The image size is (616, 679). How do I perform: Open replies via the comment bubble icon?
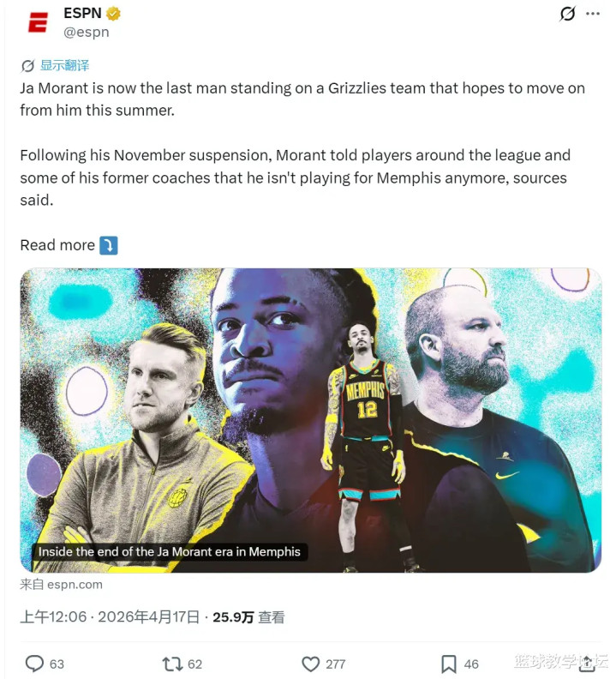click(34, 664)
